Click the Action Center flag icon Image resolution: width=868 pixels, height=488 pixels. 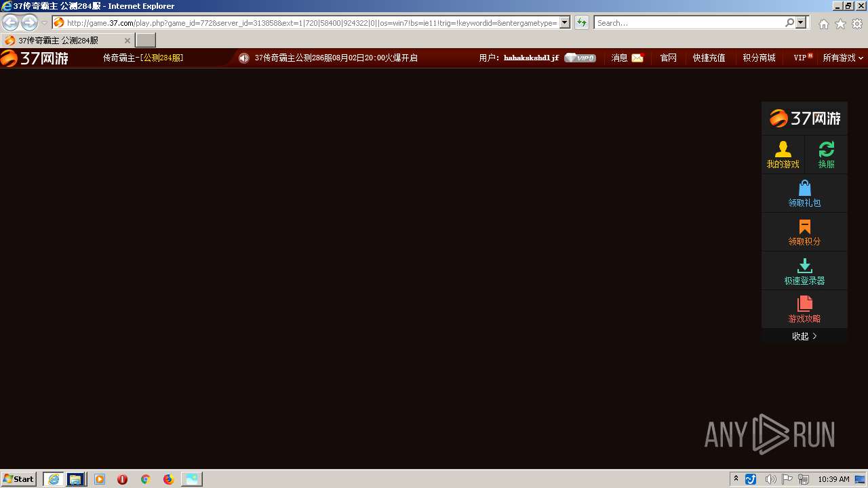point(787,479)
